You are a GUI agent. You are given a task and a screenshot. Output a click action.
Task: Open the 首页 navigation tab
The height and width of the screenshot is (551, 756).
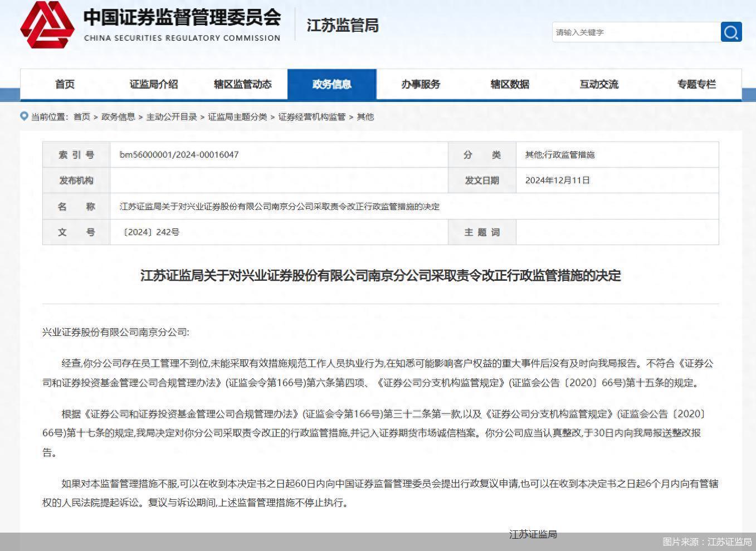click(x=65, y=84)
